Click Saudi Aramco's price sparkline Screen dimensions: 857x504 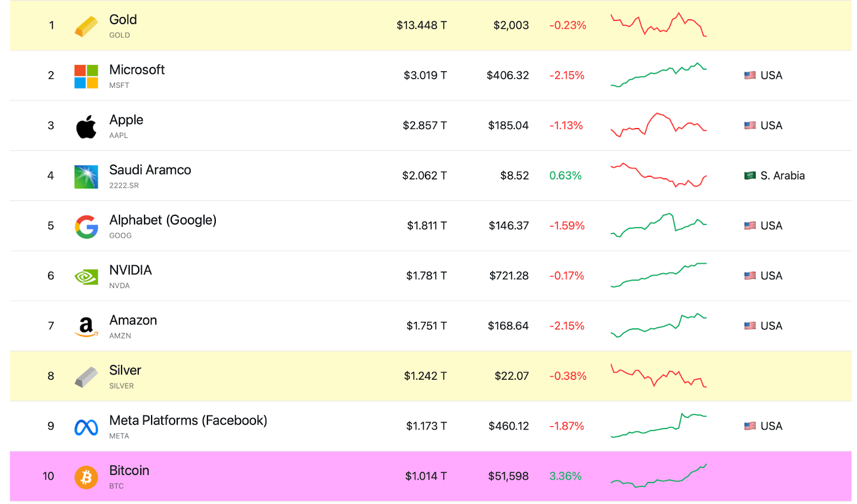point(659,175)
